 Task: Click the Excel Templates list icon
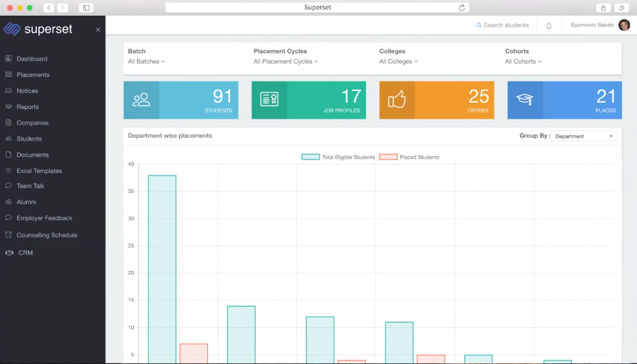click(x=9, y=171)
